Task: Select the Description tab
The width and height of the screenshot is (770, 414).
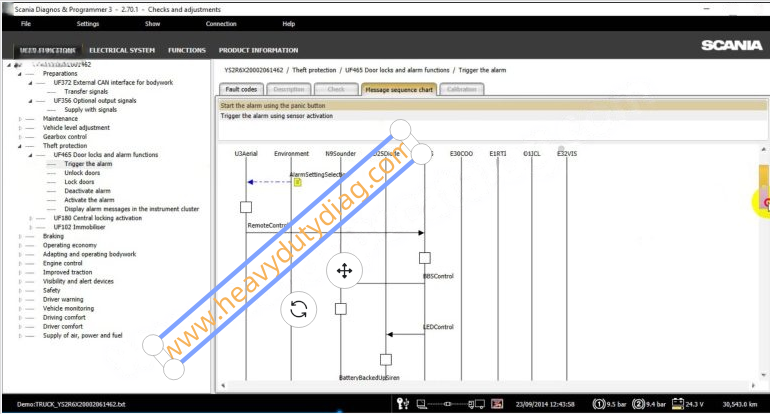Action: [289, 89]
